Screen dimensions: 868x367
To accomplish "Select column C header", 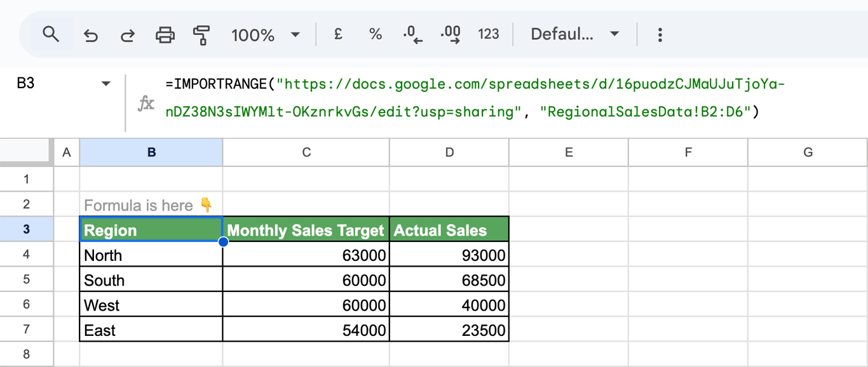I will pos(306,152).
